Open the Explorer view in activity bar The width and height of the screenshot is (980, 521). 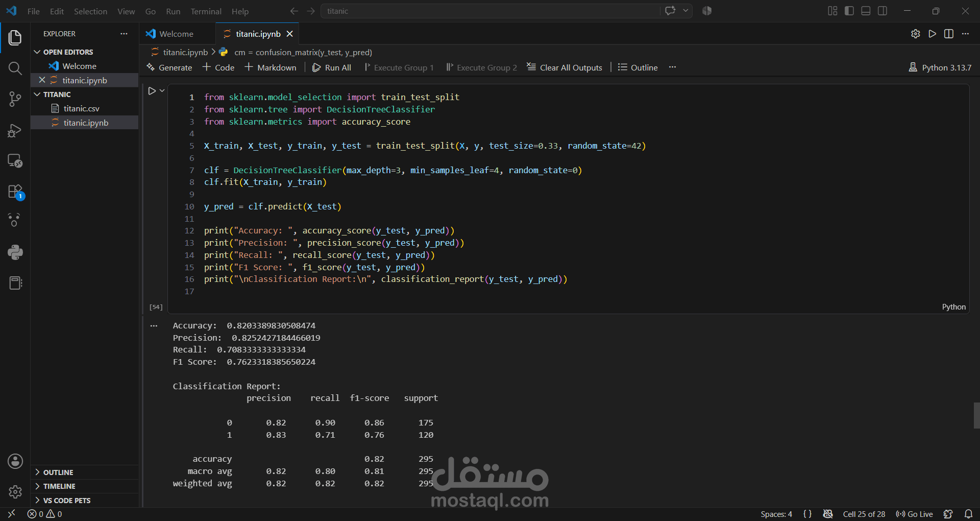click(x=15, y=38)
